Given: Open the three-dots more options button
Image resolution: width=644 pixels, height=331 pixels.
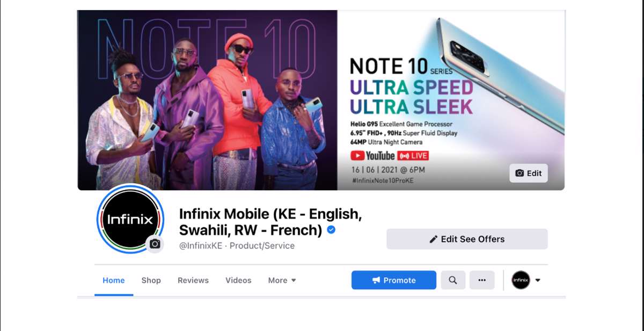Looking at the screenshot, I should (x=482, y=280).
